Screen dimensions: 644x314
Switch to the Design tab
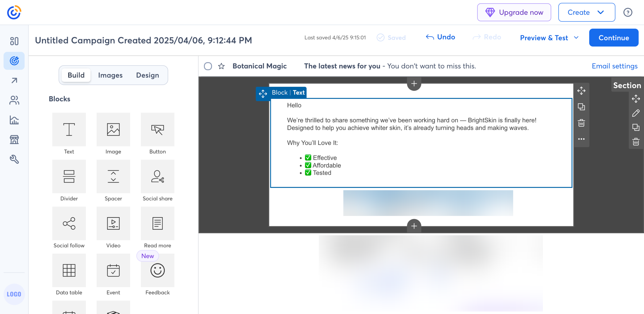pyautogui.click(x=147, y=75)
